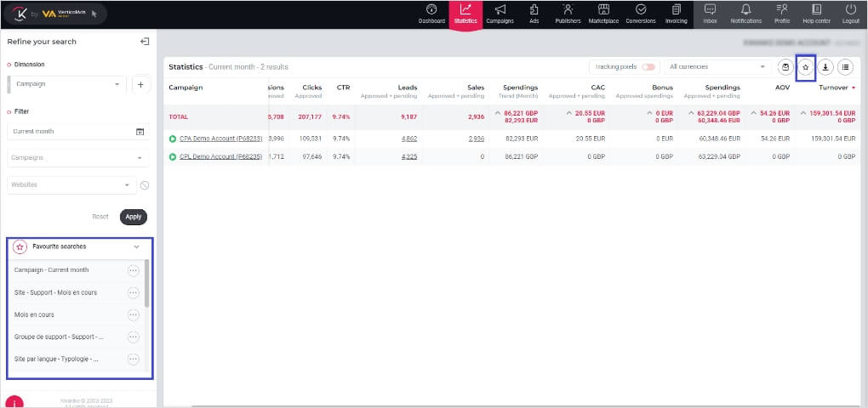The height and width of the screenshot is (408, 868).
Task: Open the CPA Demo Account campaign link
Action: [220, 139]
